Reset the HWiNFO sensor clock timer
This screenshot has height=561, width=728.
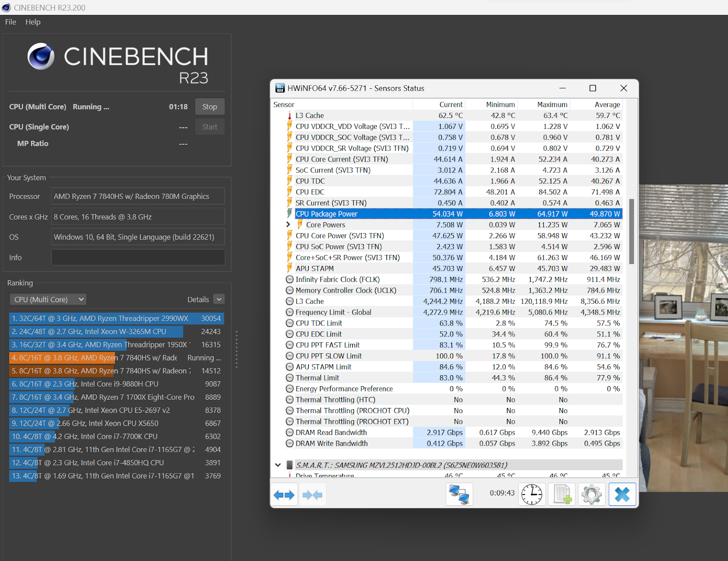click(x=531, y=495)
